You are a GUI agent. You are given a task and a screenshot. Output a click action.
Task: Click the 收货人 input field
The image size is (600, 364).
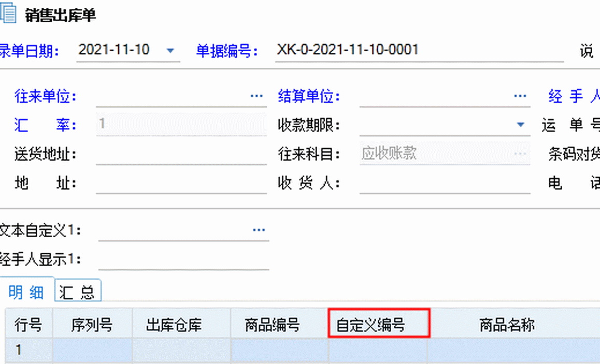(445, 183)
